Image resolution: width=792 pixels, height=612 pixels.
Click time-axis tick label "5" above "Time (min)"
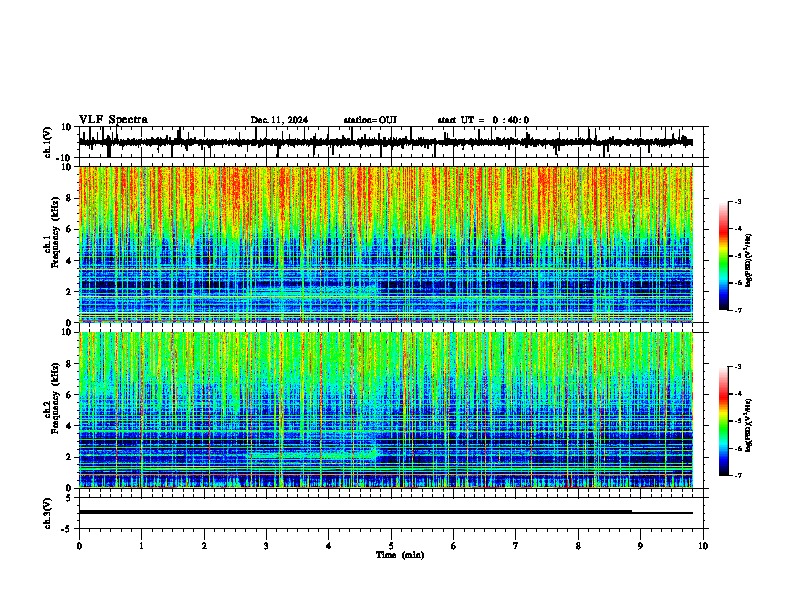(391, 546)
